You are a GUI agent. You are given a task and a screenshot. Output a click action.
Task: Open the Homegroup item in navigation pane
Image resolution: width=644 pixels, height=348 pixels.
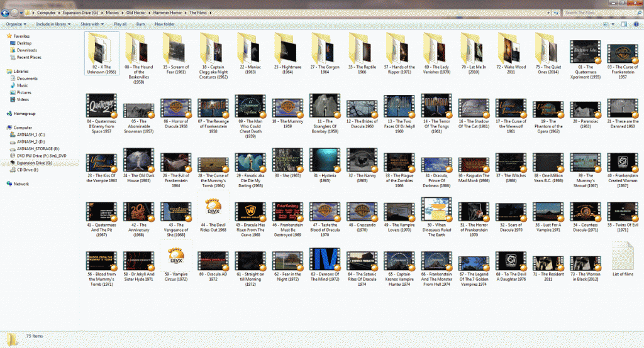[23, 113]
